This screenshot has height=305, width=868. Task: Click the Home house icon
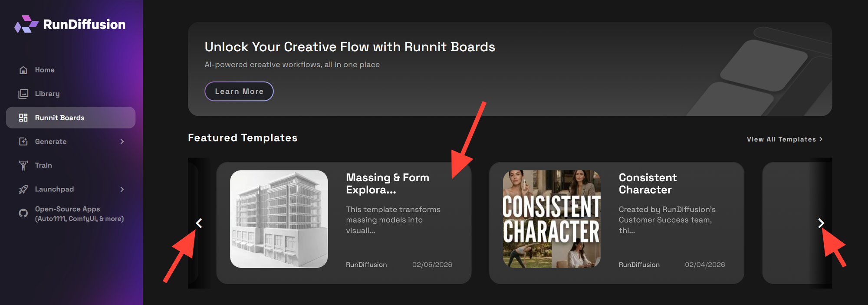tap(23, 70)
